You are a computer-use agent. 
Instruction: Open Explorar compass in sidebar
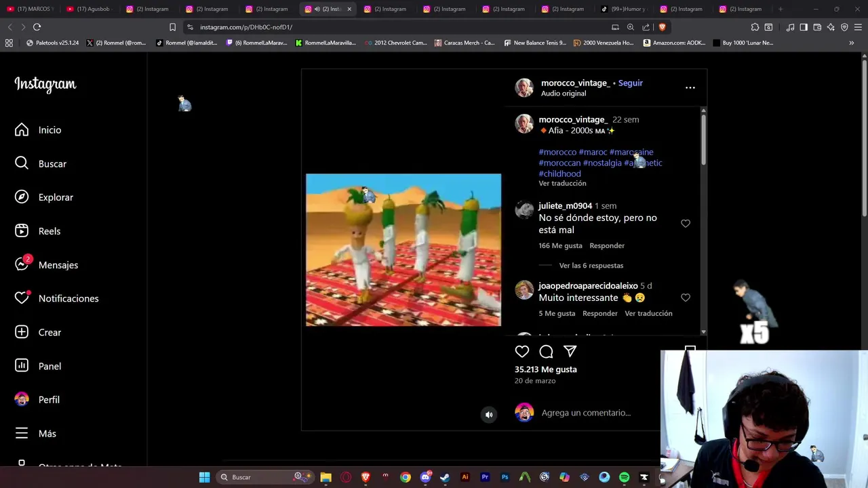[x=44, y=197]
